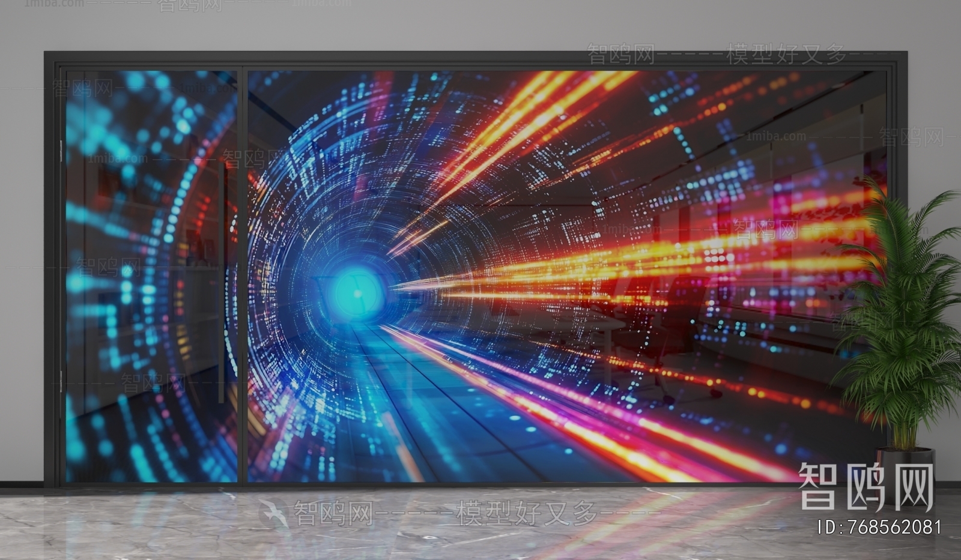Click the 智鸥网 watermark text above the door frame
Viewport: 961px width, 560px height.
coord(621,55)
